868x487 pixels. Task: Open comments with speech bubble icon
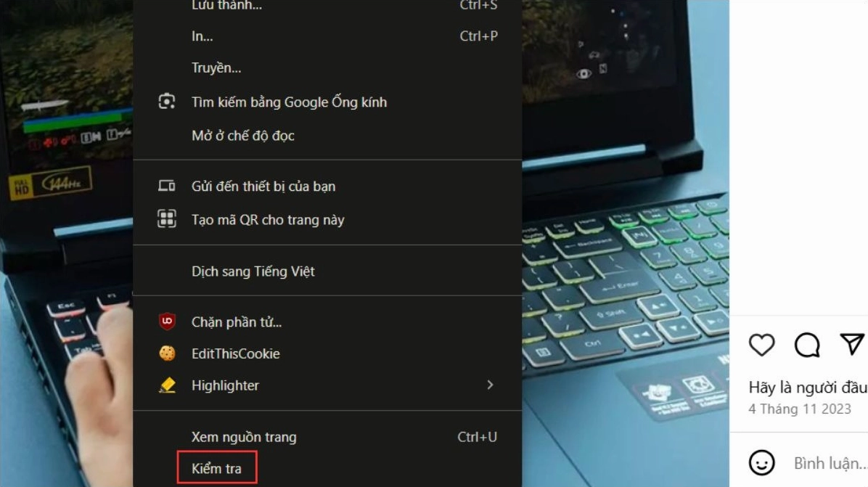coord(807,345)
